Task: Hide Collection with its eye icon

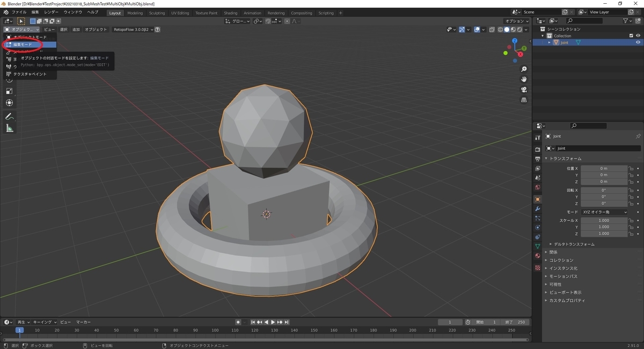Action: pos(638,36)
